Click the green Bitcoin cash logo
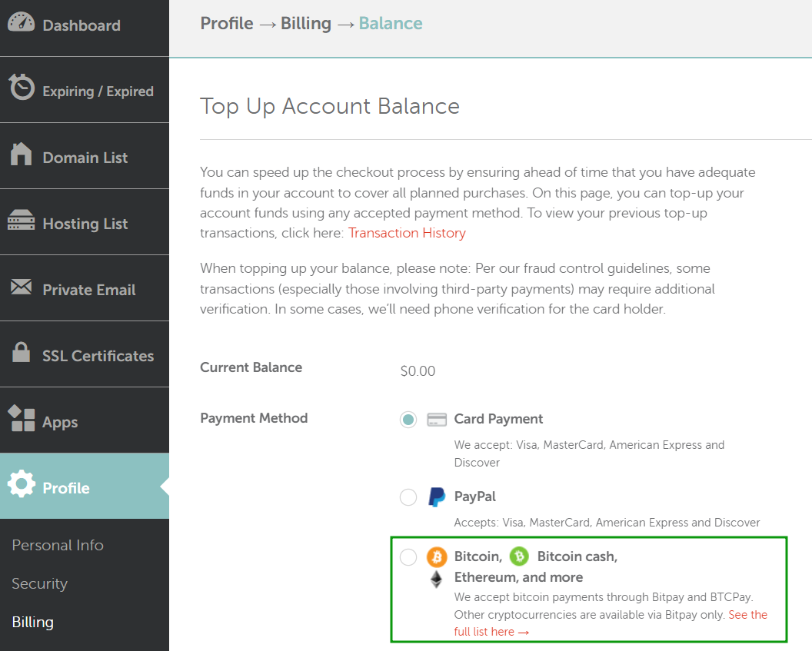The image size is (812, 651). click(518, 556)
